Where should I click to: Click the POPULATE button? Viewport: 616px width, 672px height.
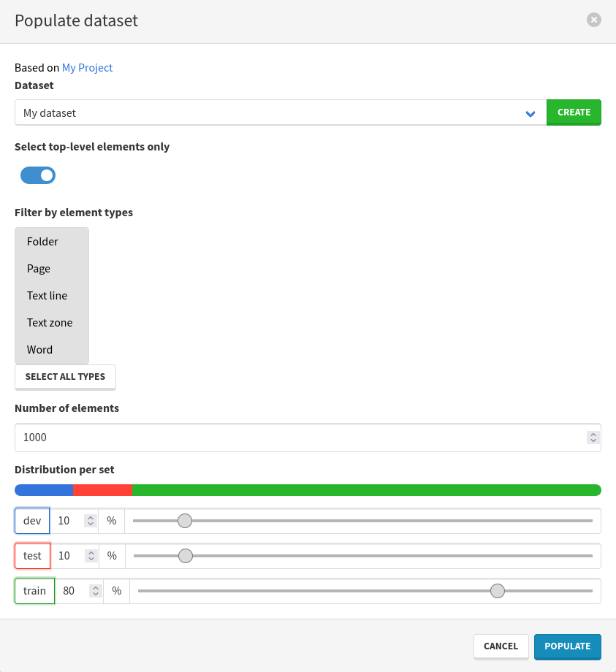(x=568, y=646)
